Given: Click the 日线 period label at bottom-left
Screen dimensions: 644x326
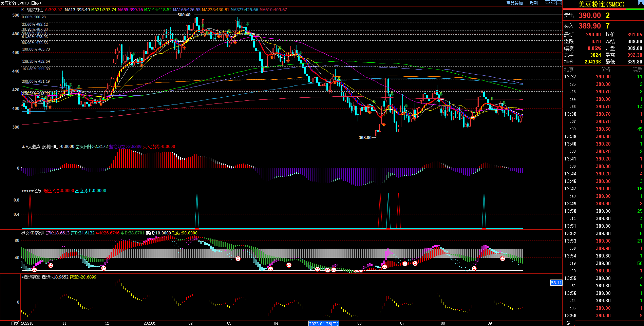Looking at the screenshot, I should pos(15,323).
